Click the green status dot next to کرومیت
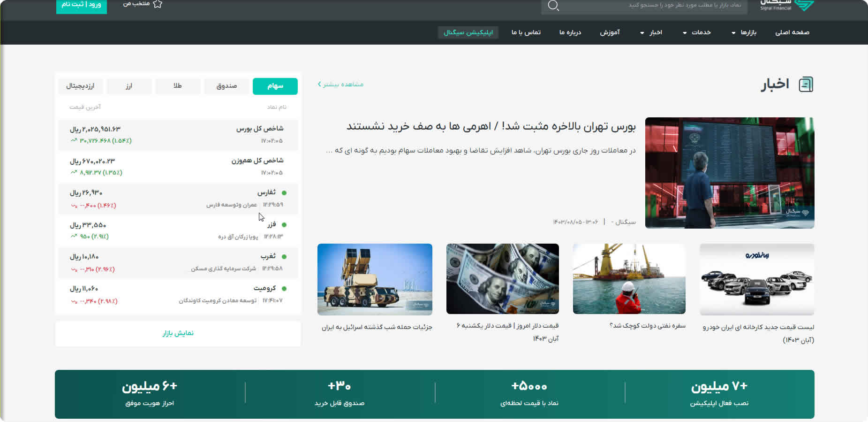The image size is (868, 422). (x=284, y=289)
